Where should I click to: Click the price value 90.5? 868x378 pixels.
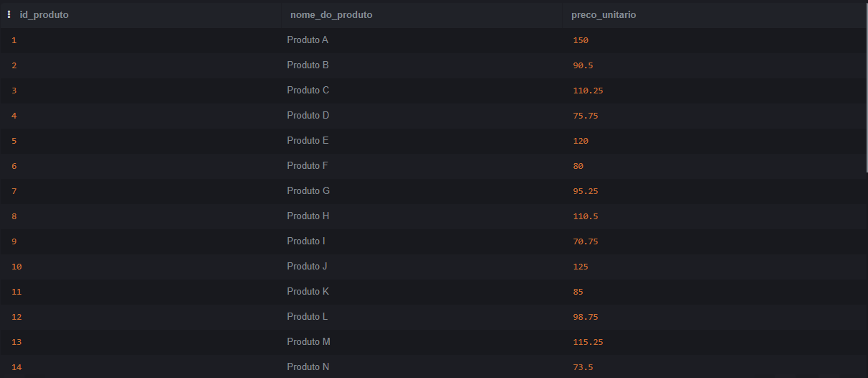583,65
